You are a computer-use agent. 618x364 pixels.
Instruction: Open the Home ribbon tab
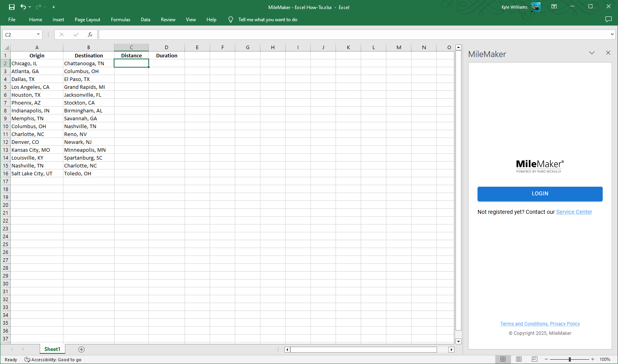(x=35, y=20)
